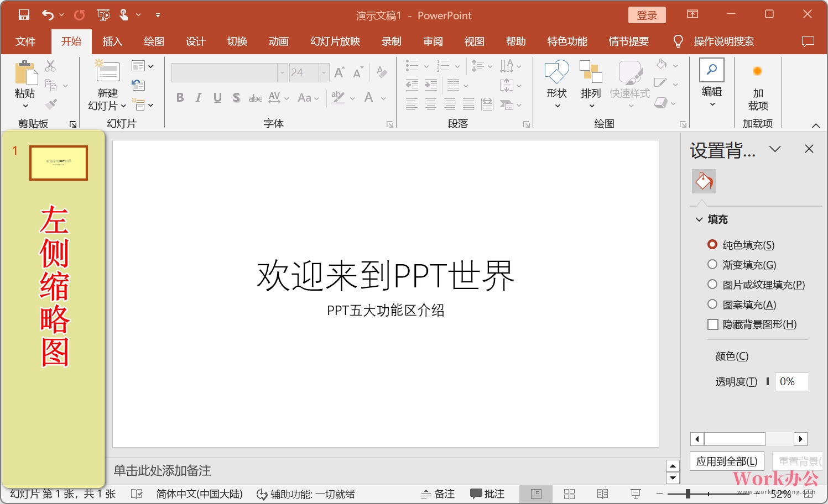Click the Paste clipboard icon

25,73
